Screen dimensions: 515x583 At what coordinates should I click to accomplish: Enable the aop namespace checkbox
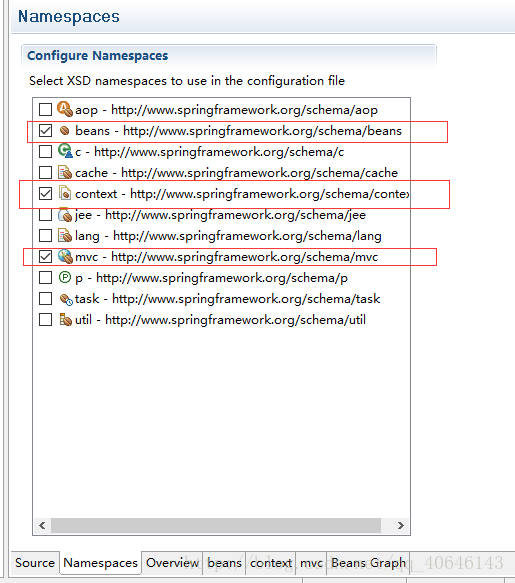pos(45,109)
